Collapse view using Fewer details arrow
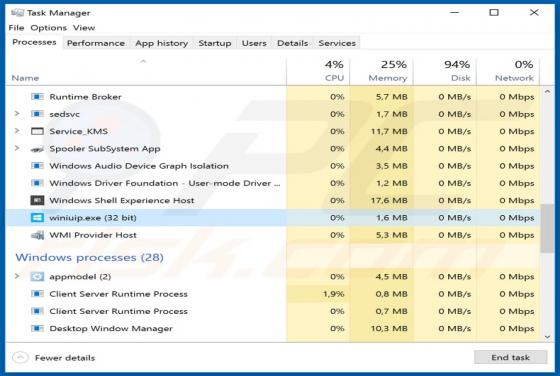560x376 pixels. [x=20, y=357]
